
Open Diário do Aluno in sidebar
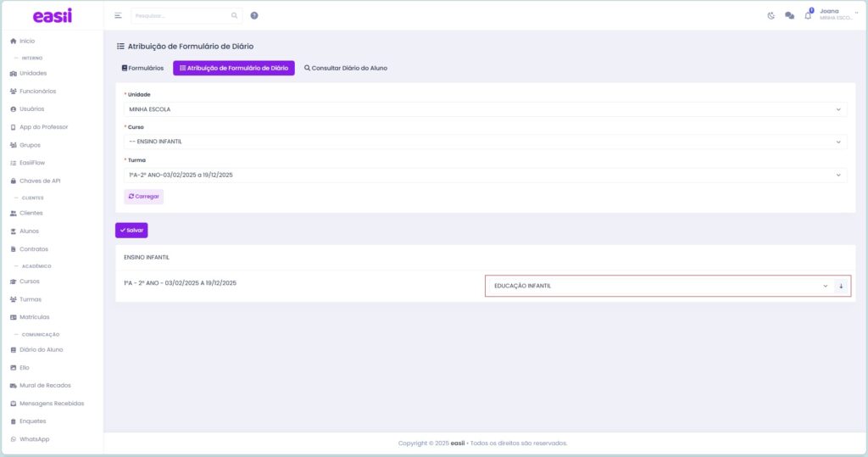[41, 349]
